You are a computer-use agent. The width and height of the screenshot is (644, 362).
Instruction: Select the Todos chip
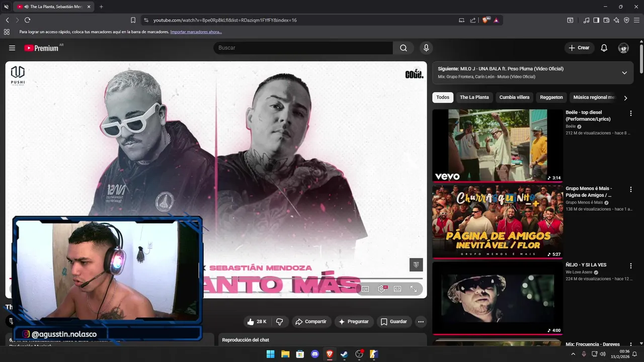(443, 98)
